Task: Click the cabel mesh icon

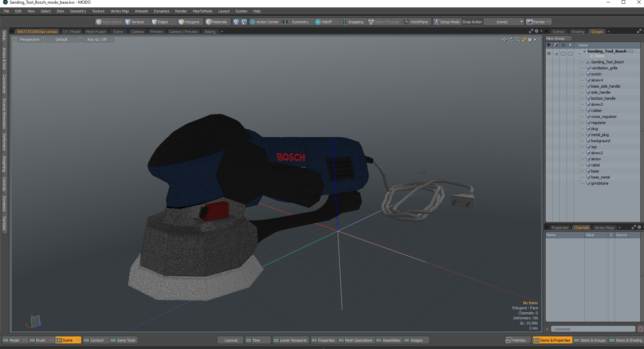Action: 588,165
